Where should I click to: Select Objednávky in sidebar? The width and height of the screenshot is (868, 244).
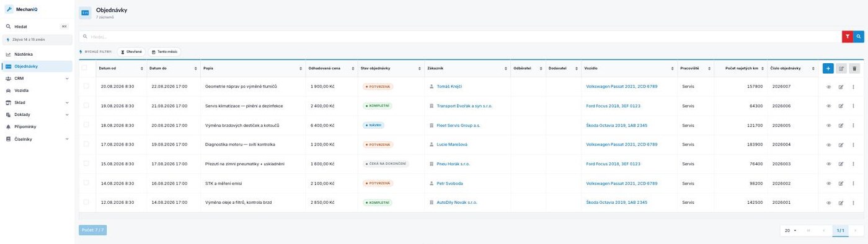tap(37, 66)
